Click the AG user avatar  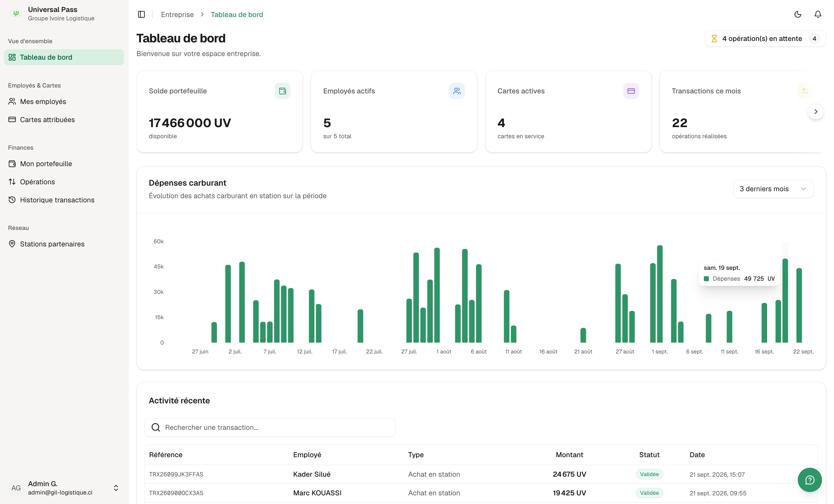[16, 488]
